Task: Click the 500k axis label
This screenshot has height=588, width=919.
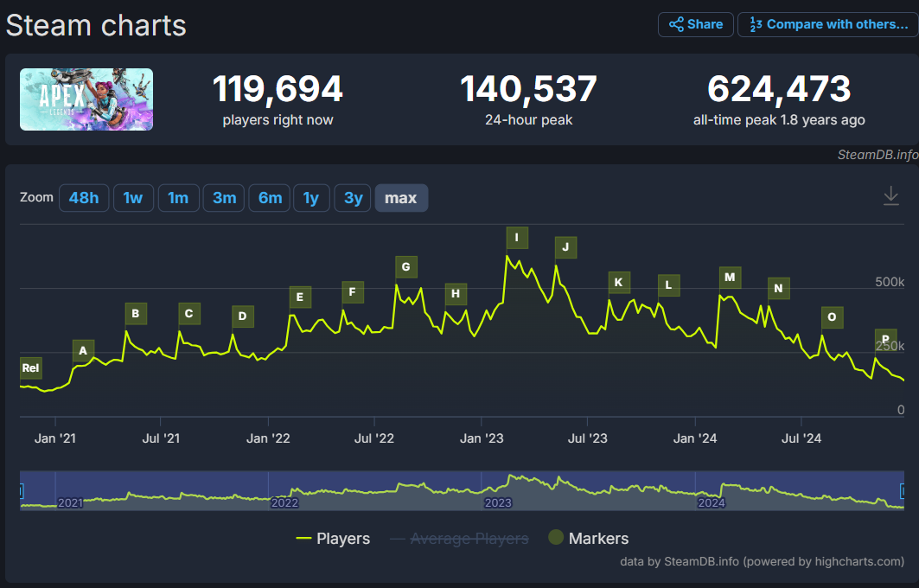Action: [890, 282]
